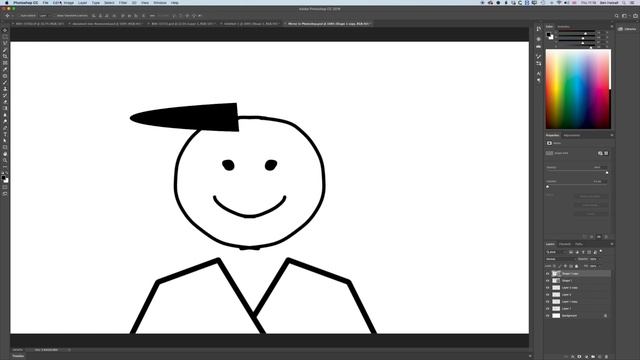The image size is (640, 360).
Task: Open the Filter menu
Action: 123,2
